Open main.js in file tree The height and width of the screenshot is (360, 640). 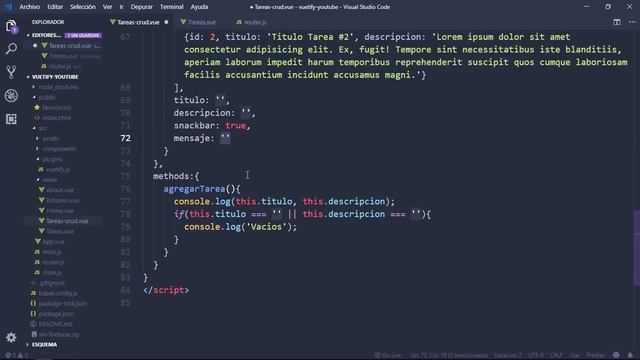[52, 252]
